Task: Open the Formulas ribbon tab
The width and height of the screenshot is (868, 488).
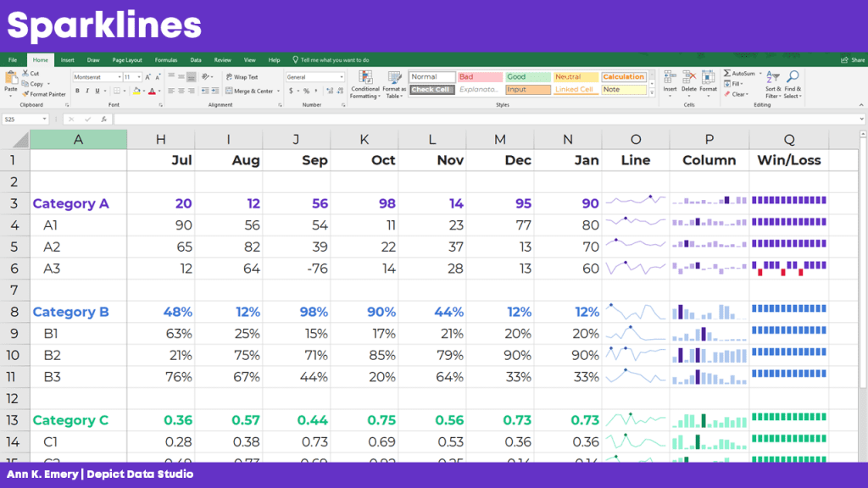Action: [166, 60]
